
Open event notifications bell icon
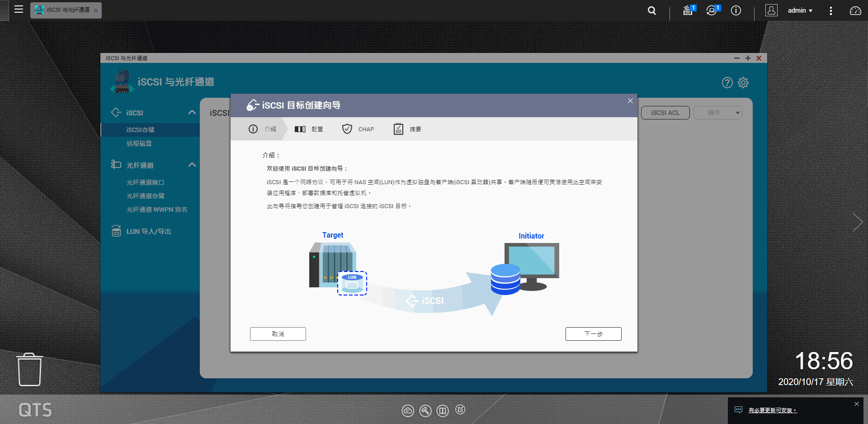[x=712, y=10]
